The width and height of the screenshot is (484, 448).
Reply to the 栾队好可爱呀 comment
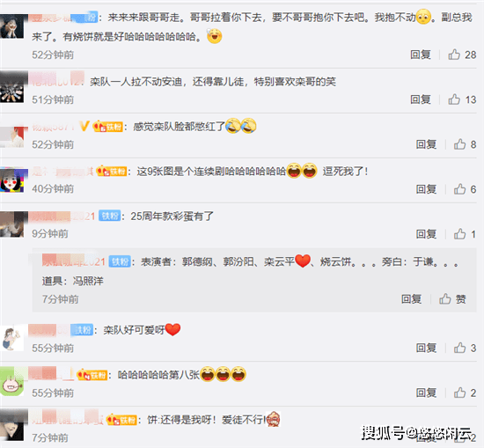pyautogui.click(x=426, y=348)
